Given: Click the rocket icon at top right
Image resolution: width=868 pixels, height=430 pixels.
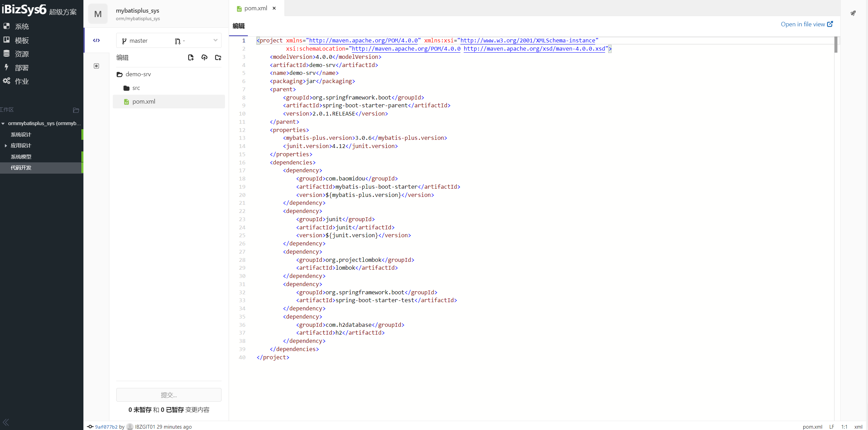Looking at the screenshot, I should [x=853, y=13].
